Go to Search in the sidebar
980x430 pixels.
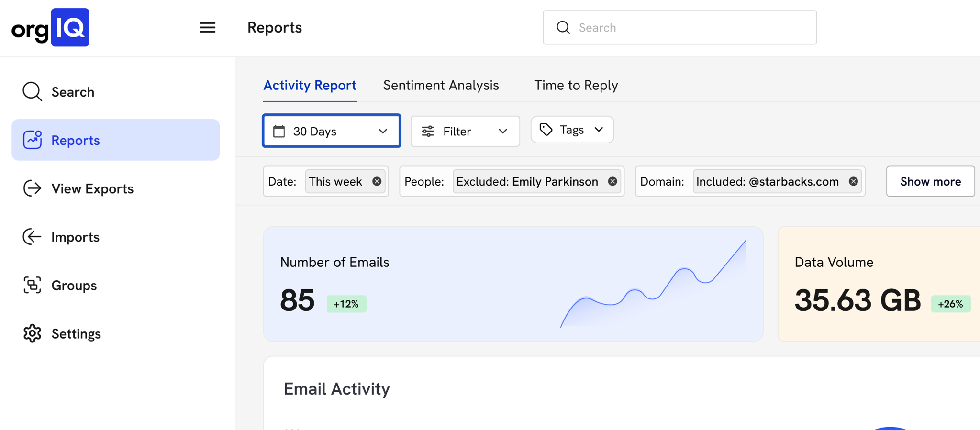[116, 91]
